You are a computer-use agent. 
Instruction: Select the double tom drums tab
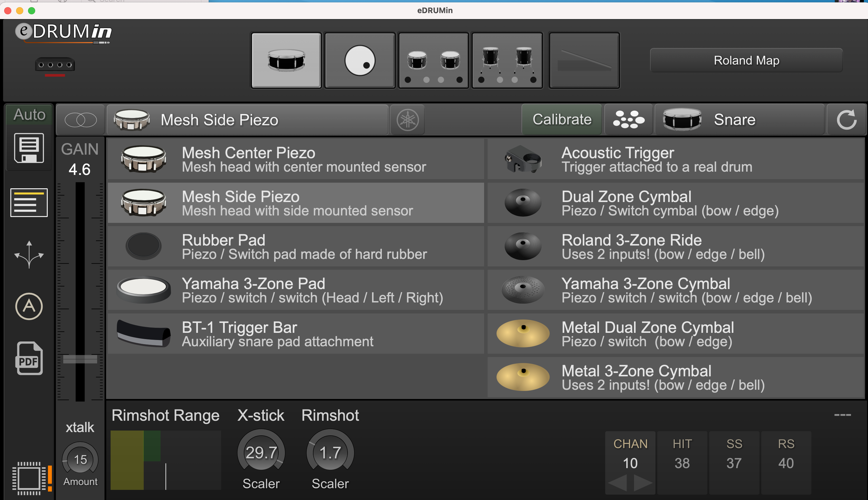coord(433,60)
